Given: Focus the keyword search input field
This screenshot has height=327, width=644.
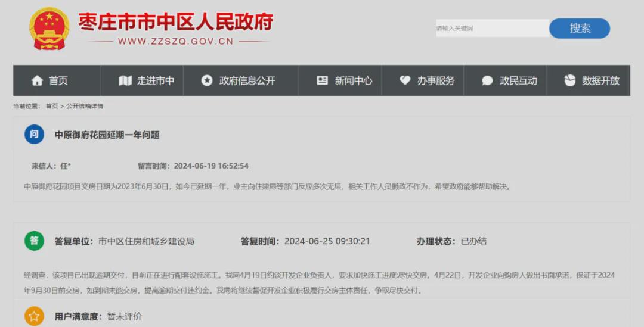Looking at the screenshot, I should 493,29.
